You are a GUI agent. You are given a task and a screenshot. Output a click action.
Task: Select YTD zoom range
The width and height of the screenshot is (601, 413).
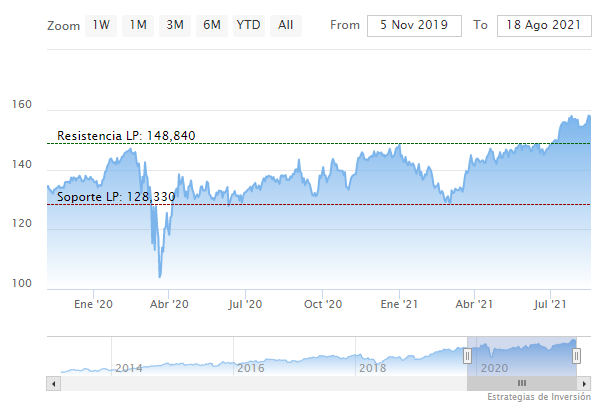[x=249, y=24]
